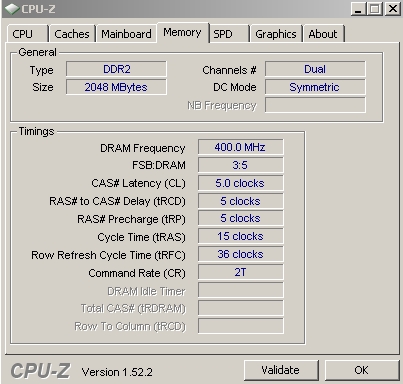Click the Channels # field showing Dual
The width and height of the screenshot is (403, 384).
[x=315, y=69]
